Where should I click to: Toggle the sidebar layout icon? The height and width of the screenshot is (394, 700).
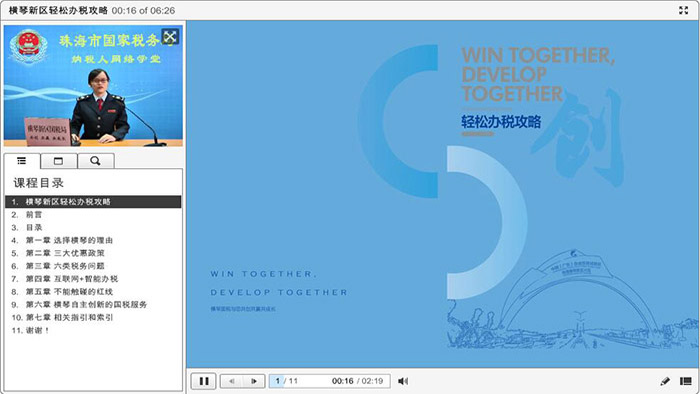coord(686,381)
